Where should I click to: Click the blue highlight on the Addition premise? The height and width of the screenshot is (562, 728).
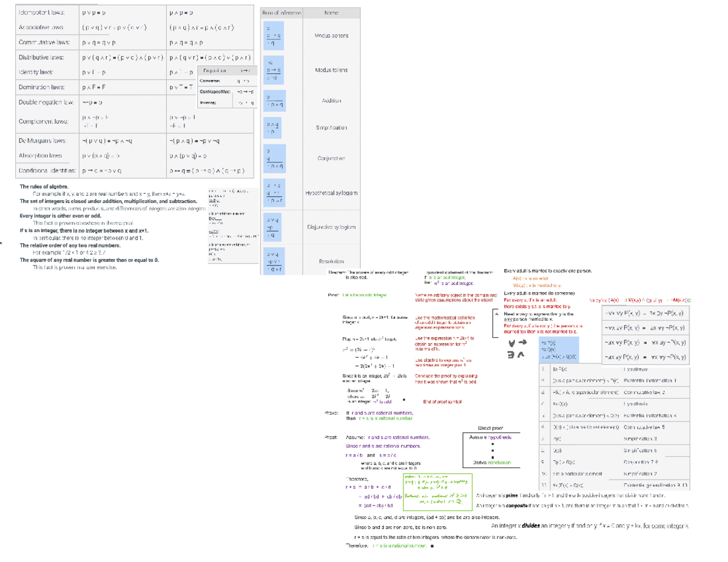(x=273, y=99)
